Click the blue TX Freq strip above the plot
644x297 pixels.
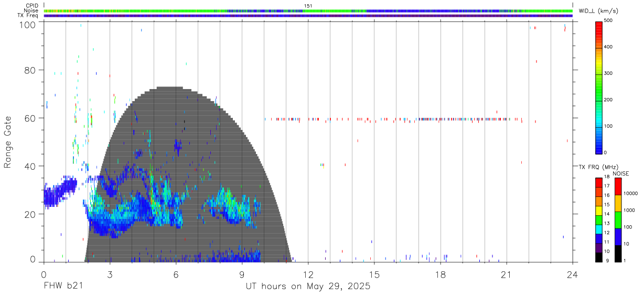[308, 16]
